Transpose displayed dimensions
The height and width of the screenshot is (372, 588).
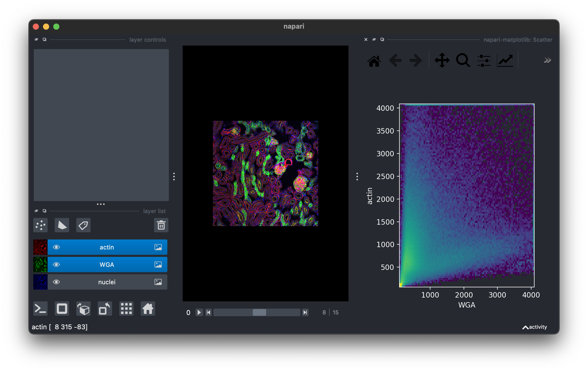pyautogui.click(x=105, y=309)
